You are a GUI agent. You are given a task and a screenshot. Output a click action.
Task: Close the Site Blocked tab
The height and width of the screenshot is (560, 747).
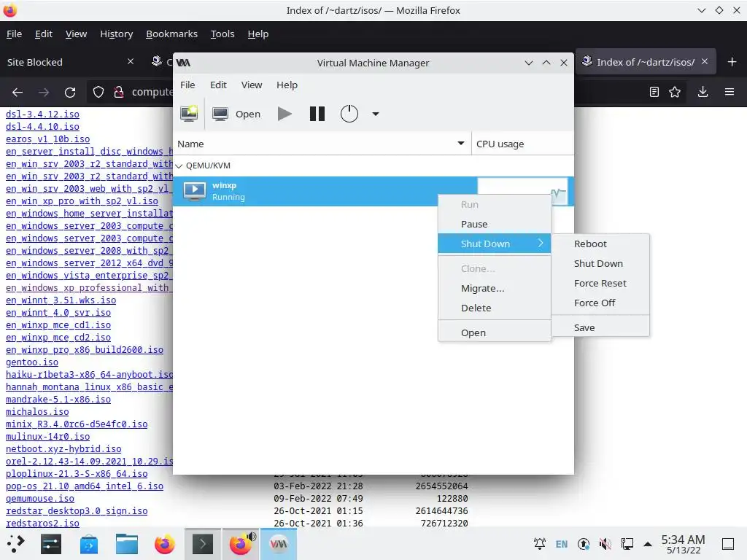(131, 61)
